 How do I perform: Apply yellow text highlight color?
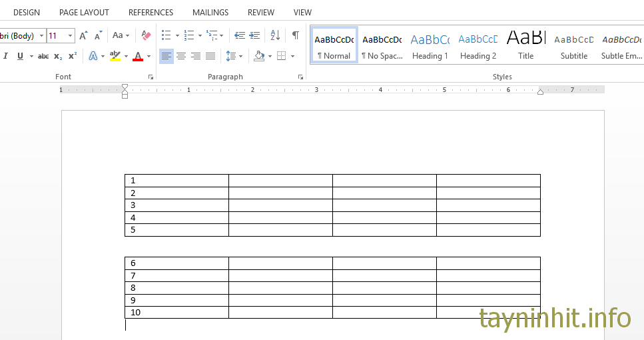pos(115,56)
